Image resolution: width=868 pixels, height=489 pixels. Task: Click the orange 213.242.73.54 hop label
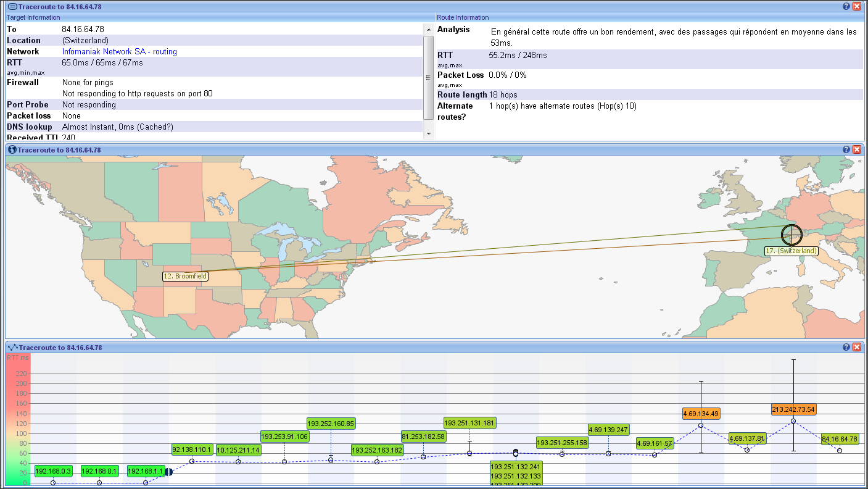point(793,409)
